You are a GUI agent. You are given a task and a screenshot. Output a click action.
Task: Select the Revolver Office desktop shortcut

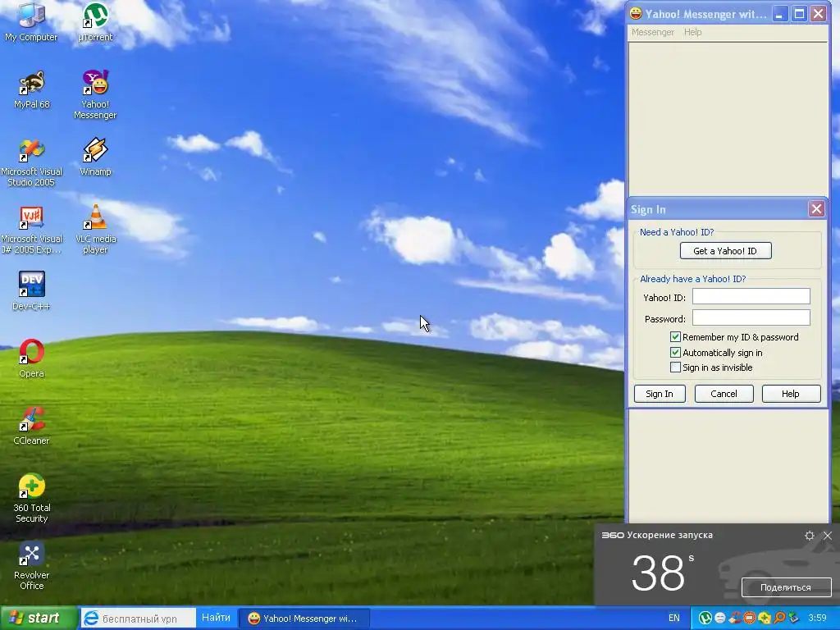pos(32,565)
